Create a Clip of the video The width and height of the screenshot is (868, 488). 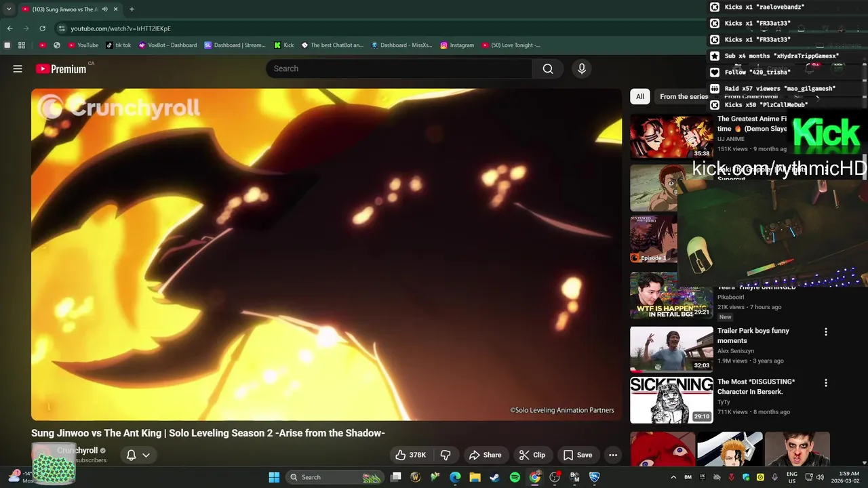(532, 455)
